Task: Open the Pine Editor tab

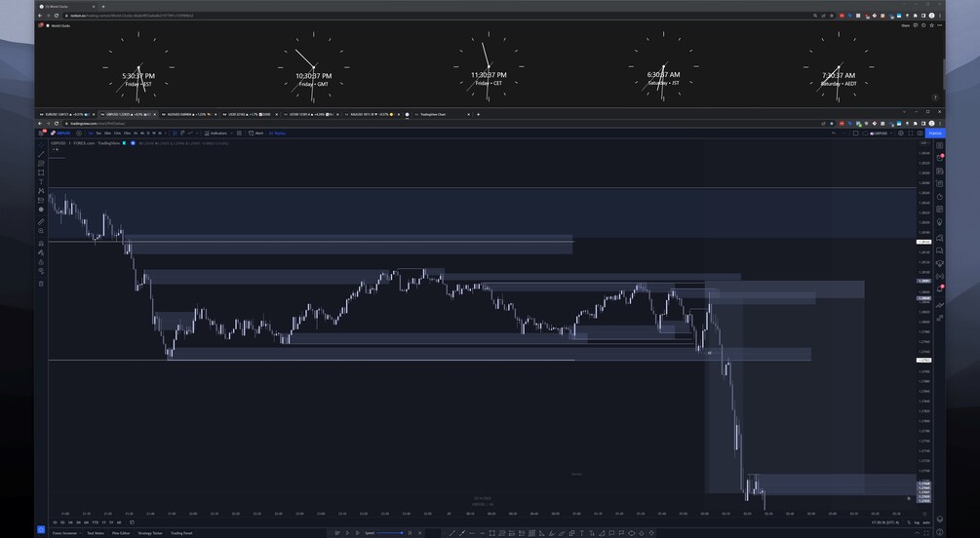Action: click(121, 533)
